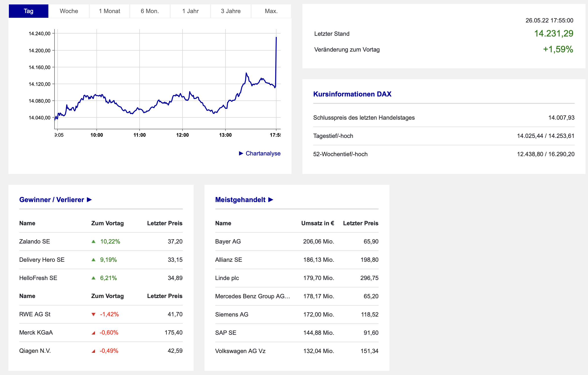Select the 3 Jahre tab
Image resolution: width=588 pixels, height=375 pixels.
(231, 11)
